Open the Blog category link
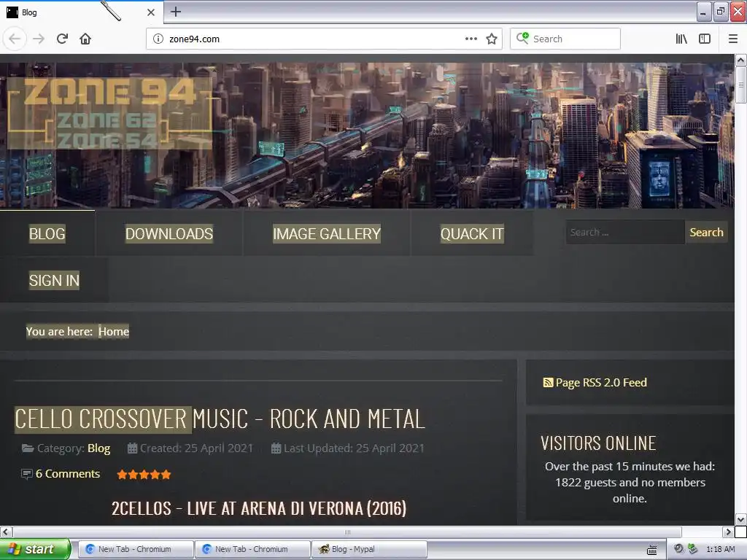 (x=98, y=448)
